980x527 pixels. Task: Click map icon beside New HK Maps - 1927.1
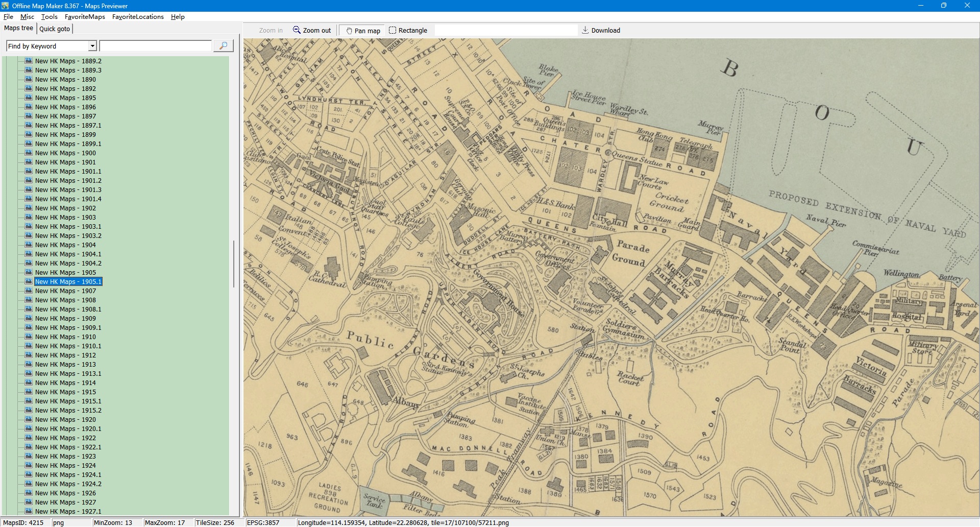click(29, 511)
